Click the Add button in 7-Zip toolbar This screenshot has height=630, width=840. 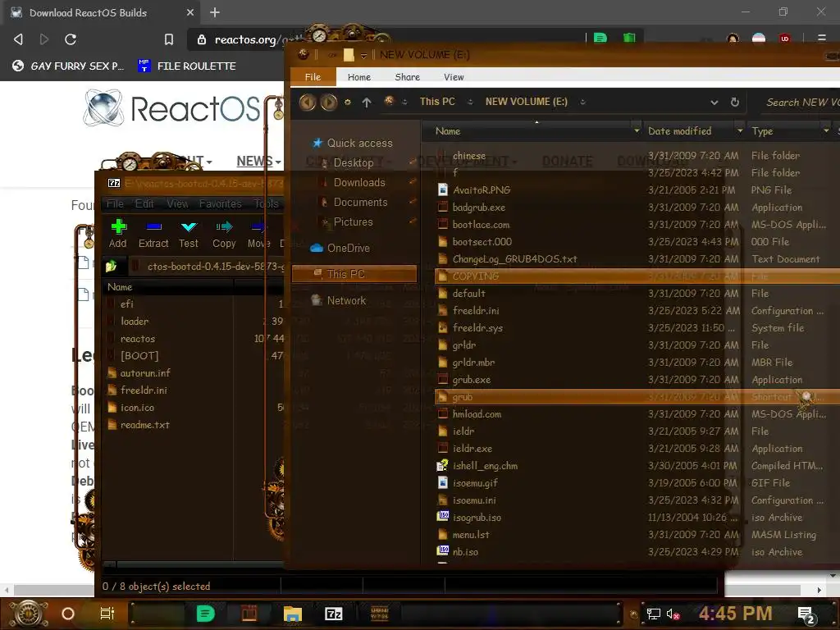118,234
